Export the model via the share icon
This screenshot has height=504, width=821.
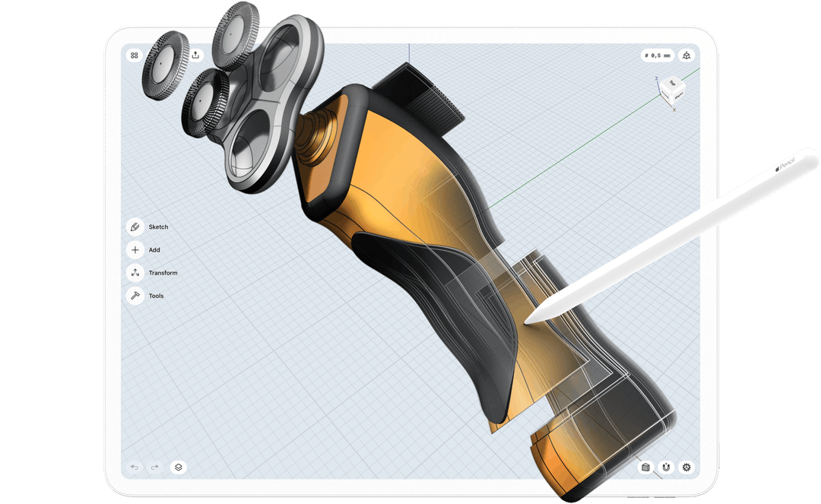[196, 55]
